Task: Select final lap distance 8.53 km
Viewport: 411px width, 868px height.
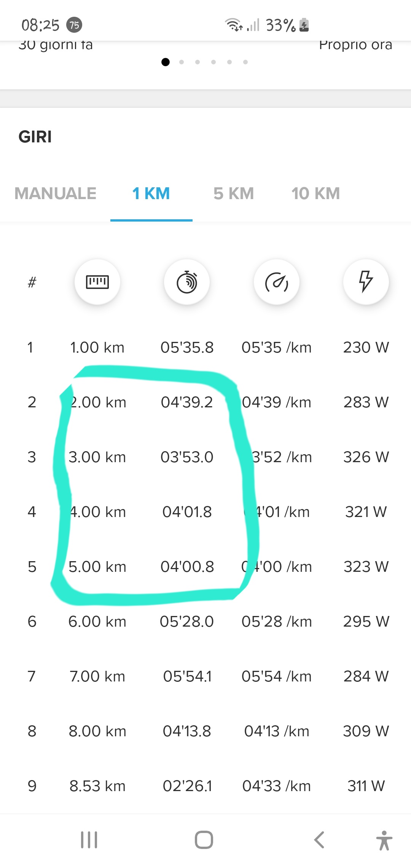Action: click(97, 786)
